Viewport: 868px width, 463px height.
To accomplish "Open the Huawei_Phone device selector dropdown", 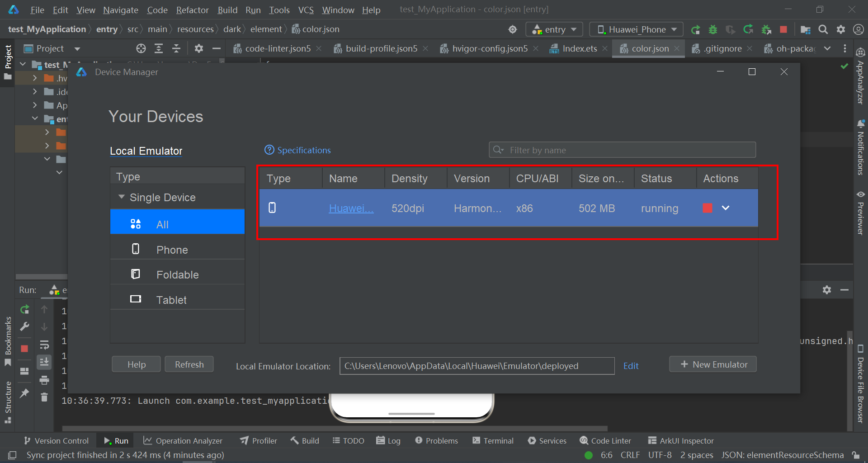I will point(637,29).
